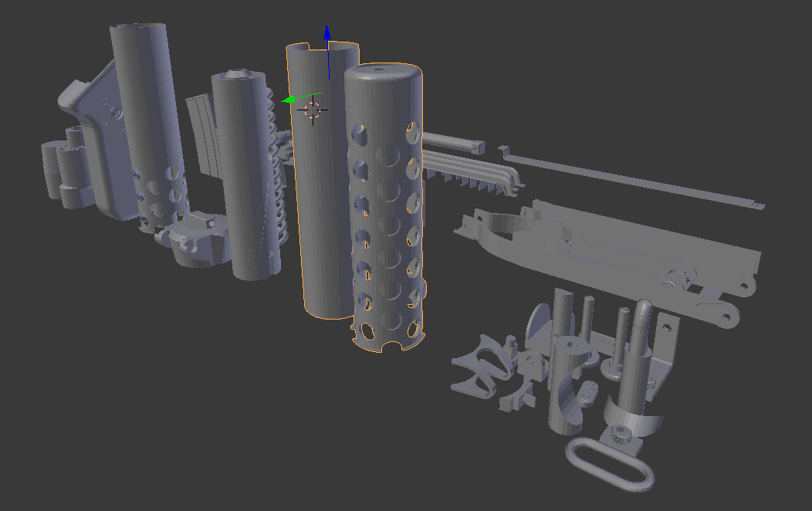812x511 pixels.
Task: Click the green Y-axis gizmo arrow
Action: [289, 100]
